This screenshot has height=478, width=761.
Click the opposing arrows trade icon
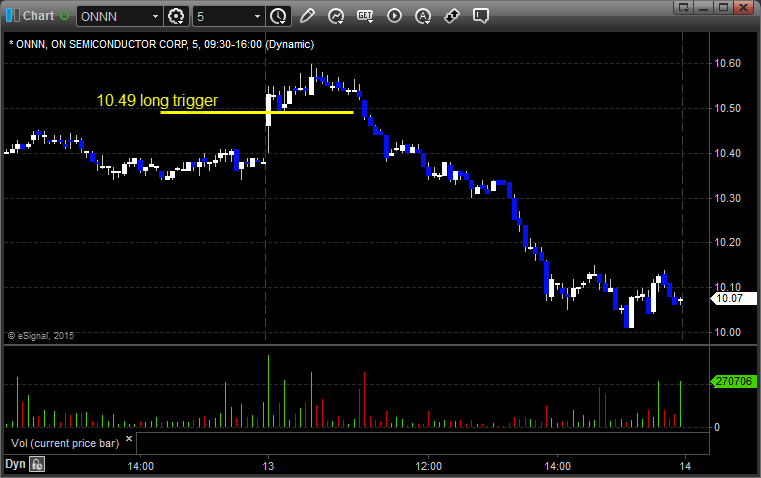[x=452, y=16]
